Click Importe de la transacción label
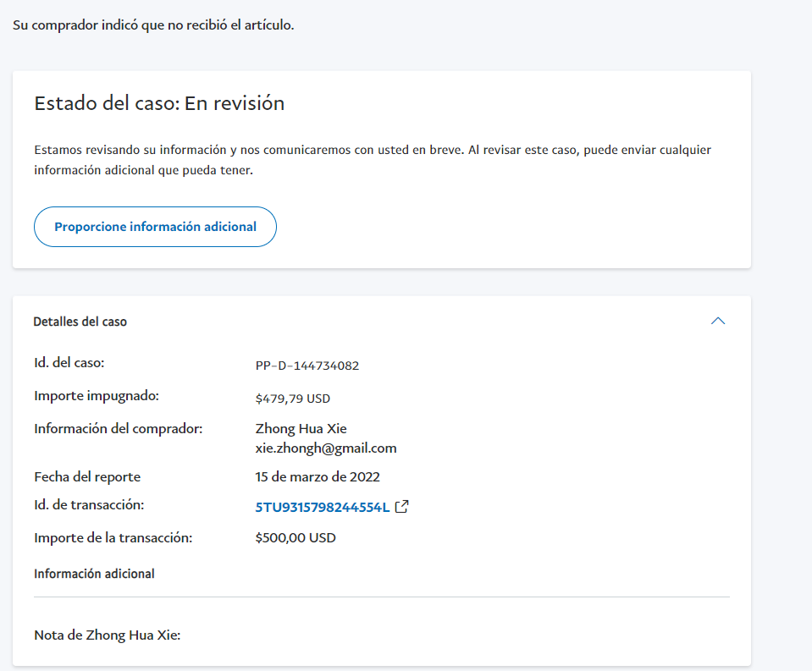Viewport: 812px width, 671px height. [x=113, y=538]
